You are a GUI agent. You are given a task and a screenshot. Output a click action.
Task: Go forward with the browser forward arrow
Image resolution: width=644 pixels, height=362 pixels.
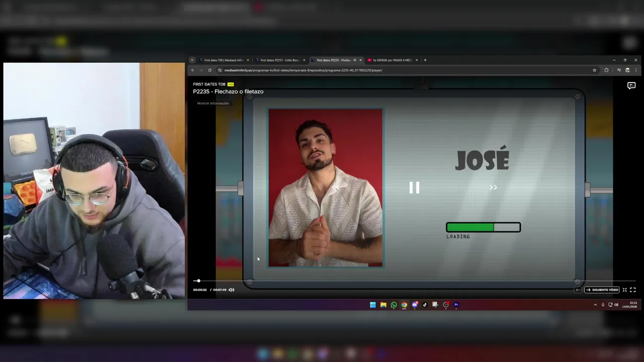coord(201,70)
